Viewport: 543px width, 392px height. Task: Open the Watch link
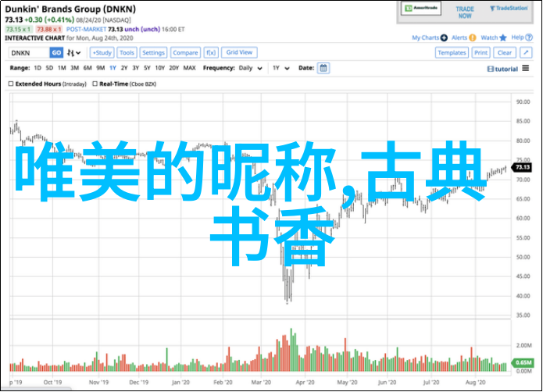coord(489,37)
